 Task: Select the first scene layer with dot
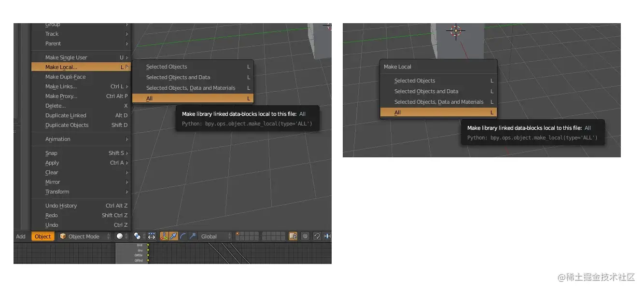(x=238, y=234)
